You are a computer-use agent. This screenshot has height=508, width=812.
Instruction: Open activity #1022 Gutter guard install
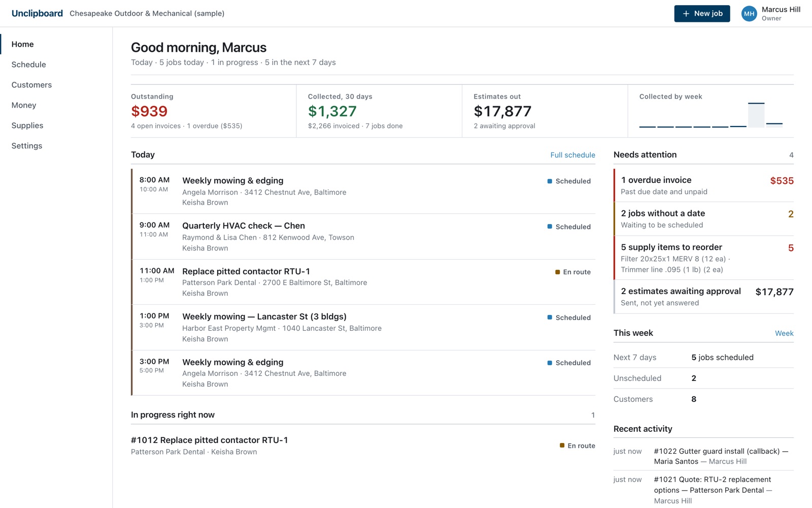coord(704,456)
